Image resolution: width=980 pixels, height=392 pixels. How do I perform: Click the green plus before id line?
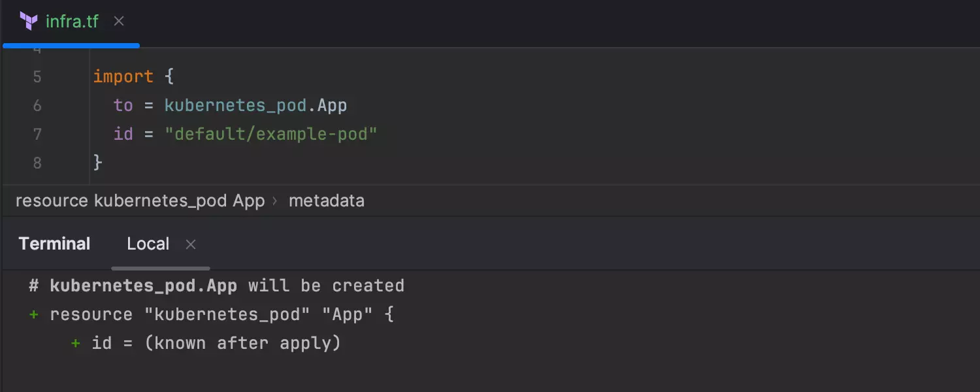pos(76,344)
